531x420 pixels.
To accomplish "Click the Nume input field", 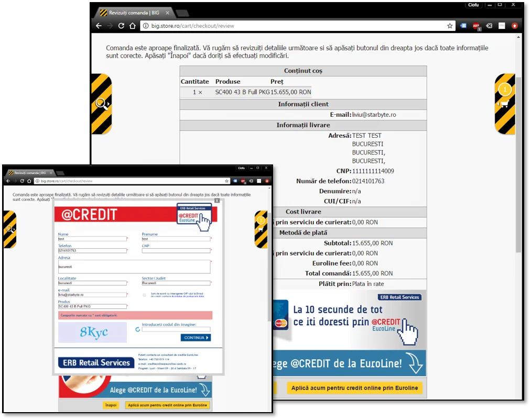I will click(x=92, y=239).
